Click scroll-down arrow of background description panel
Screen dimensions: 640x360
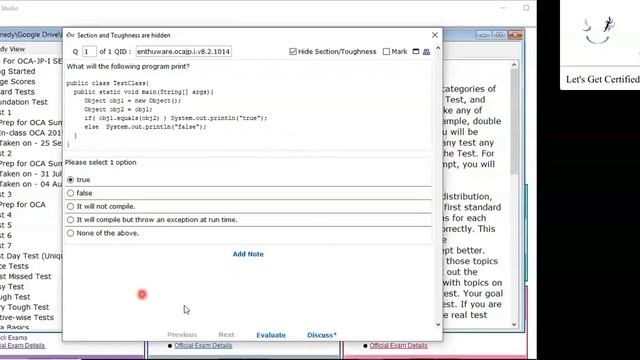(x=514, y=325)
